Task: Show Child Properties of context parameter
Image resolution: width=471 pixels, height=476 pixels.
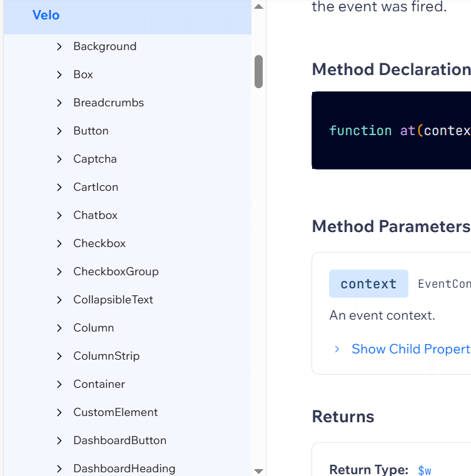Action: pyautogui.click(x=402, y=349)
